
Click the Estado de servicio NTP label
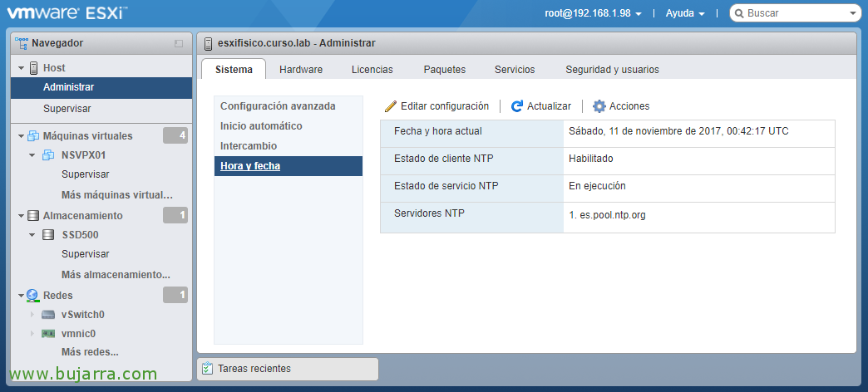point(446,186)
